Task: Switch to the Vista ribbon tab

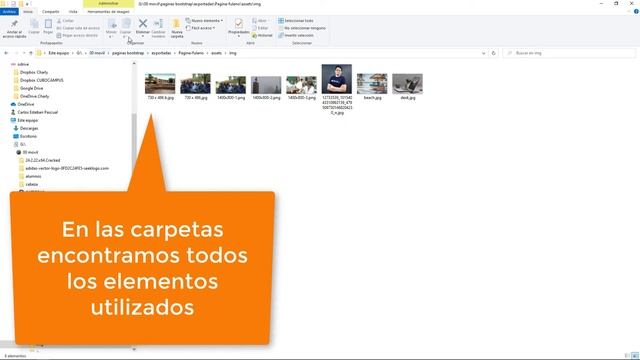Action: click(x=73, y=12)
